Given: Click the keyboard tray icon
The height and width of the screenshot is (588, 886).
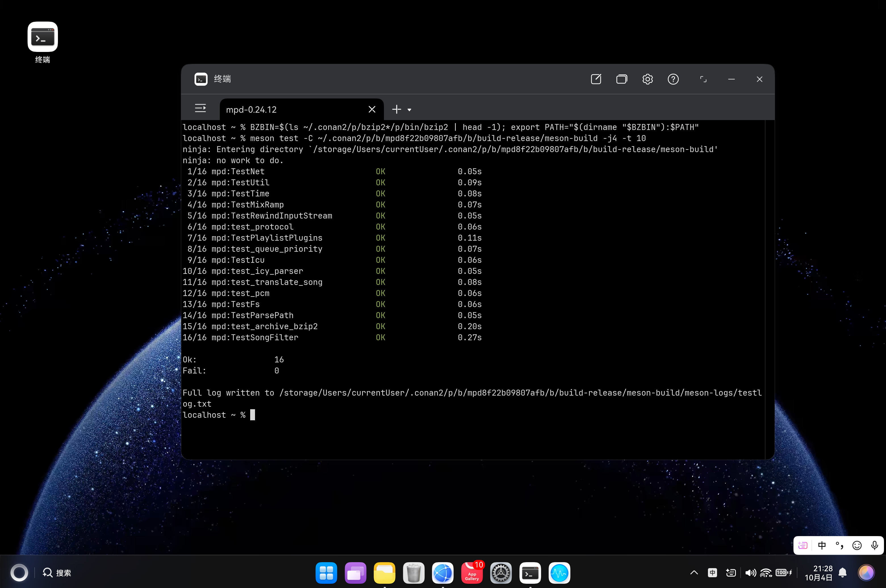Looking at the screenshot, I should click(731, 572).
